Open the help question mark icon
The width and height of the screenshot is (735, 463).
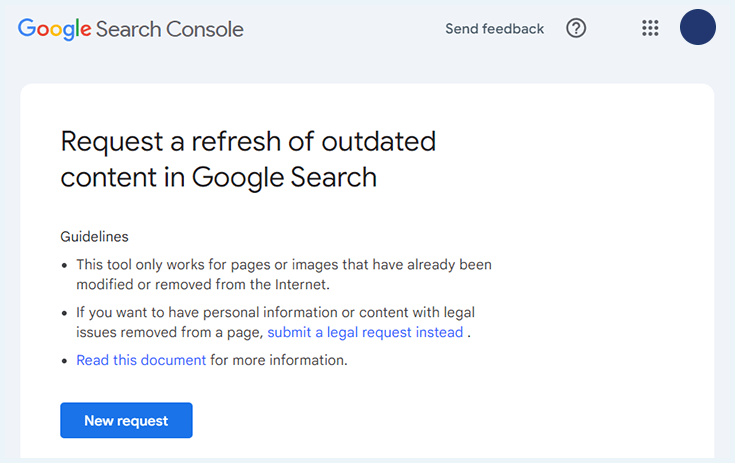576,28
